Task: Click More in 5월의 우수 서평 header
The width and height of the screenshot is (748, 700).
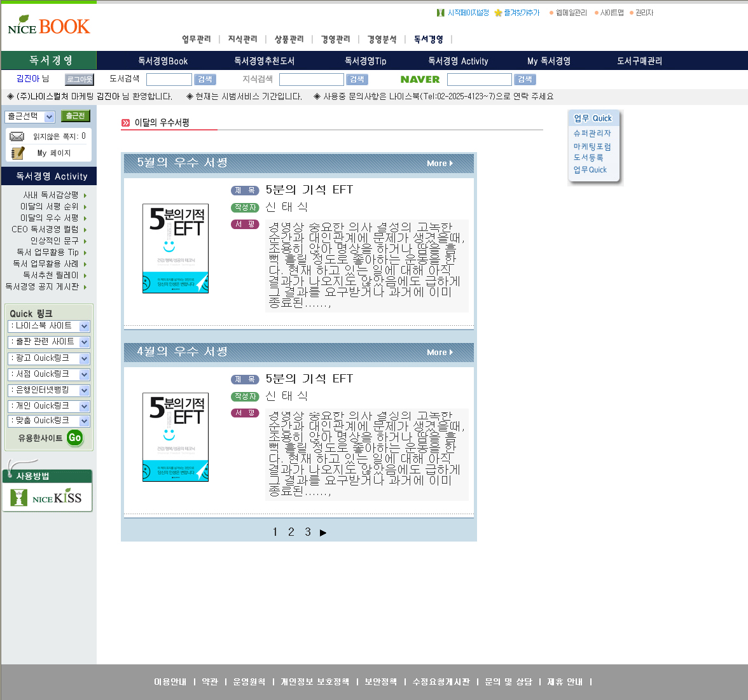Action: pyautogui.click(x=440, y=164)
